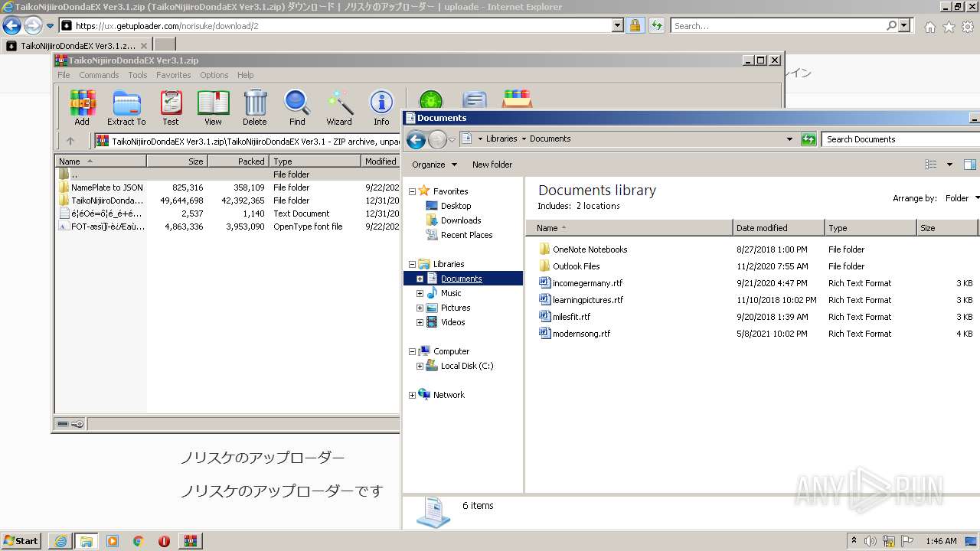
Task: Select modernsong.rtf file
Action: pos(582,334)
